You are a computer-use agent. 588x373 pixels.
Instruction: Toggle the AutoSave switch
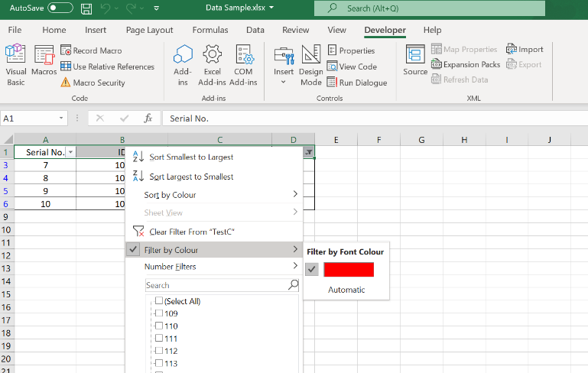60,8
